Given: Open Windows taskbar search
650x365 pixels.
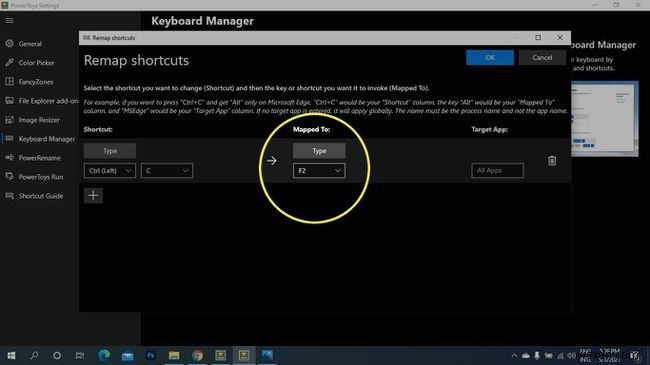Looking at the screenshot, I should [x=34, y=355].
